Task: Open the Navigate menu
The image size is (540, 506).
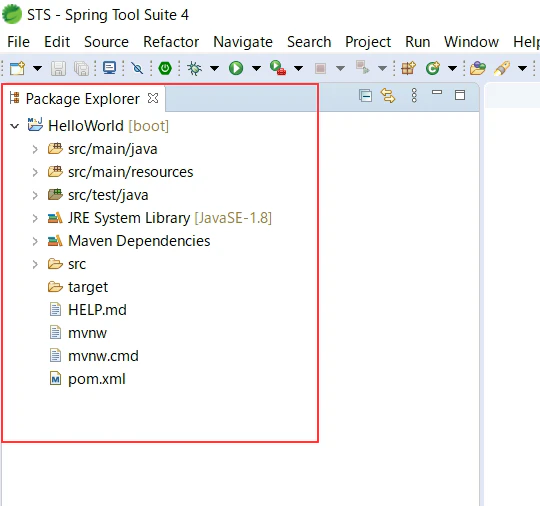Action: [243, 42]
